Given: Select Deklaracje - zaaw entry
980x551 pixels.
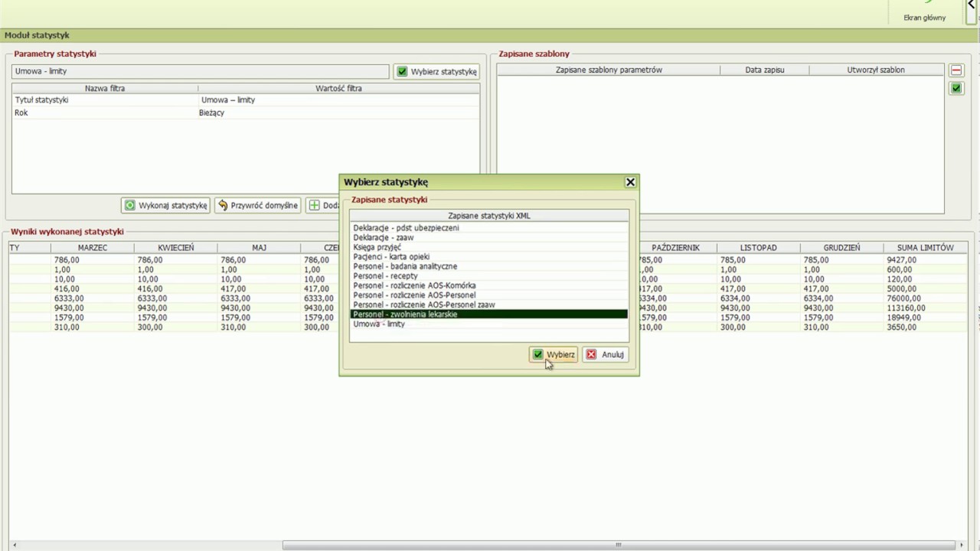Looking at the screenshot, I should [488, 237].
